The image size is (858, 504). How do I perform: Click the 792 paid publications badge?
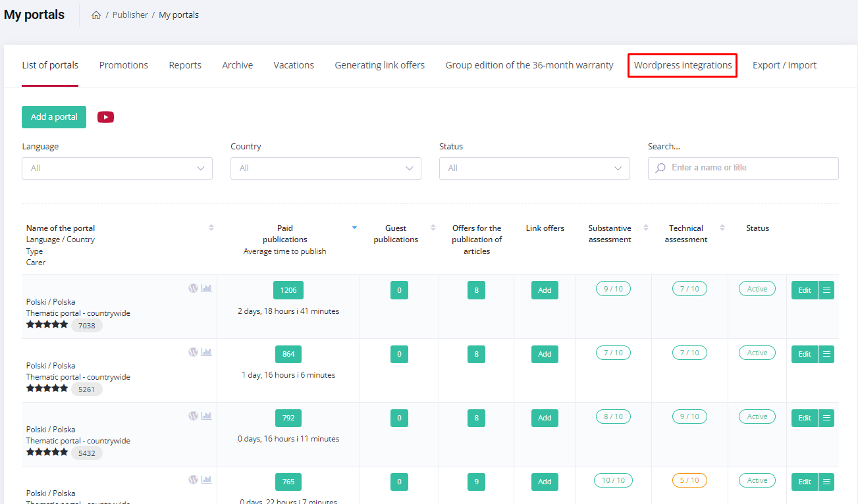[x=288, y=418]
